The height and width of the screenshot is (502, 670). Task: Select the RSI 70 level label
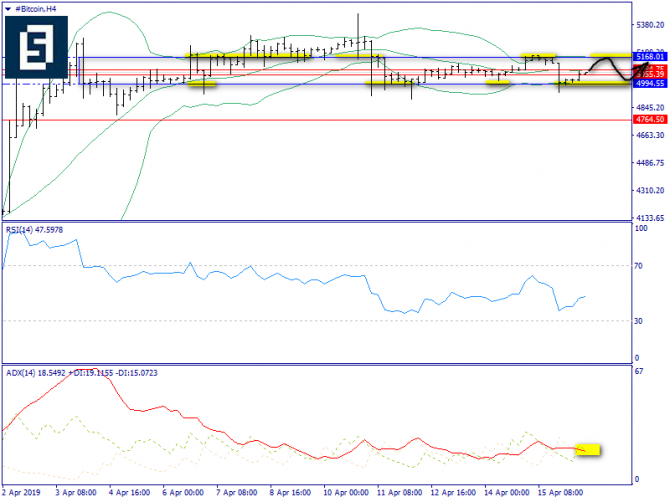tap(638, 266)
